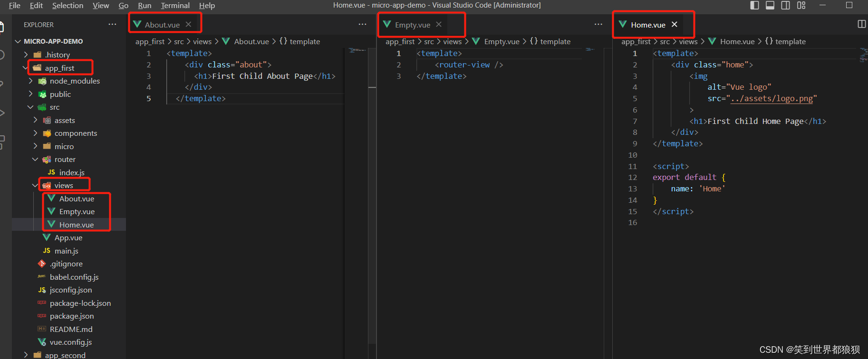Open the Selection menu
This screenshot has width=868, height=359.
coord(68,5)
